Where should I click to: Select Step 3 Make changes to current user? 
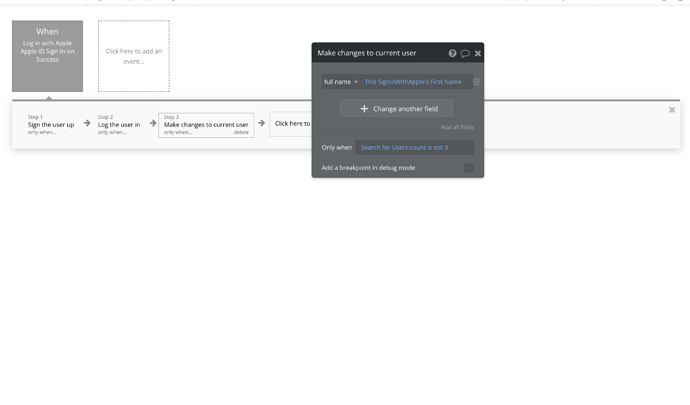(x=206, y=125)
